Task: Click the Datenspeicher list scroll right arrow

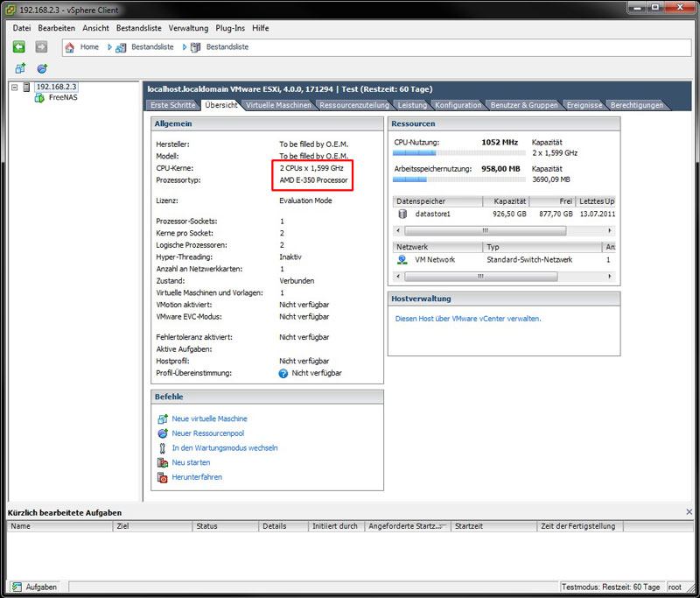Action: [x=610, y=231]
